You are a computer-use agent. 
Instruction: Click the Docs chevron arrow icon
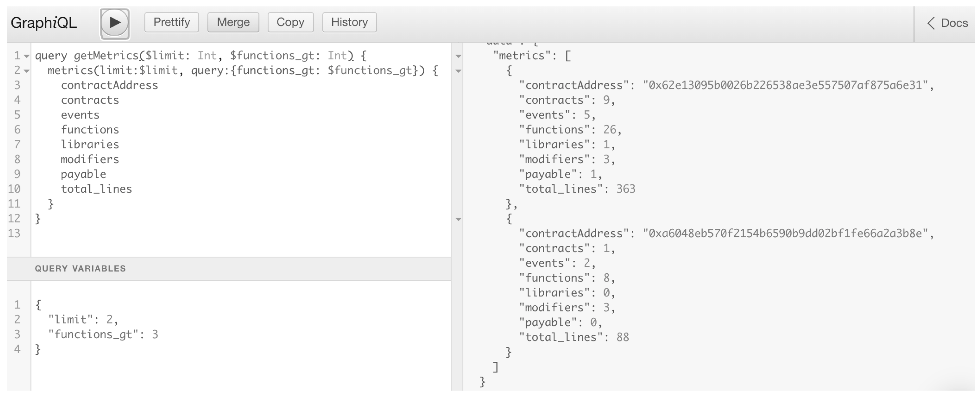tap(931, 23)
